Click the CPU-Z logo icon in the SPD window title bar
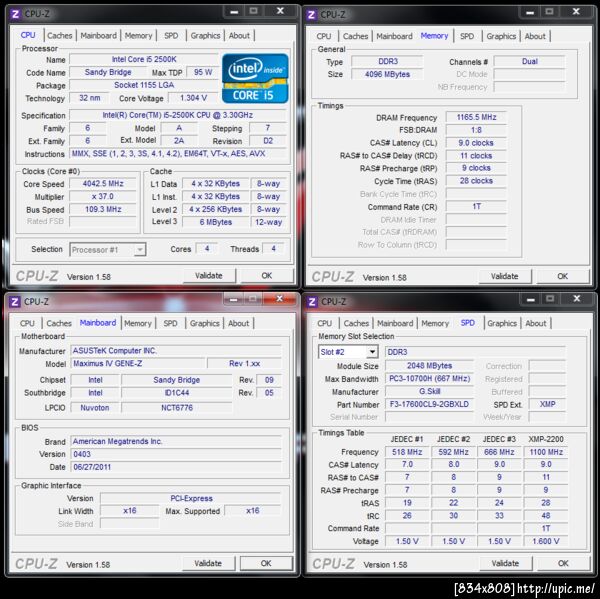Image resolution: width=600 pixels, height=599 pixels. coord(312,302)
